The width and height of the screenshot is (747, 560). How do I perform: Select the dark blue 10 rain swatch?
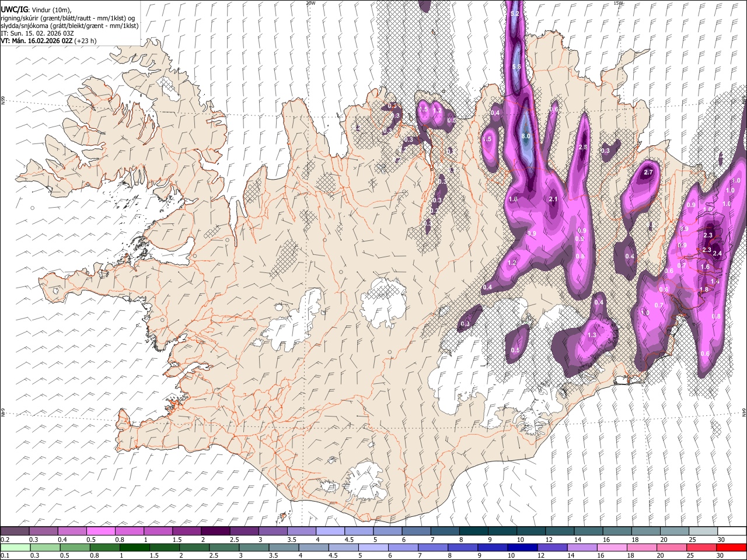(522, 547)
